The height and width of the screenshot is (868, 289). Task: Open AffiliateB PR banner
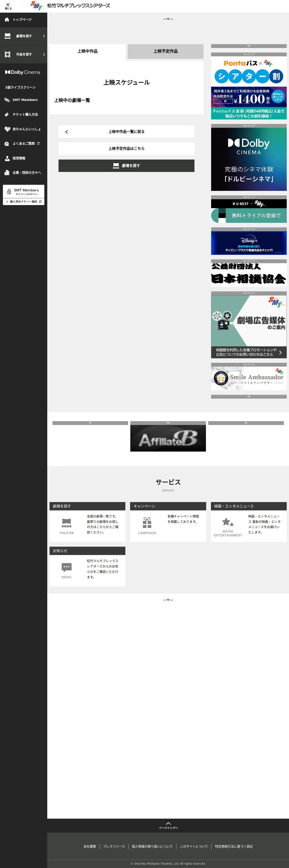(x=168, y=438)
